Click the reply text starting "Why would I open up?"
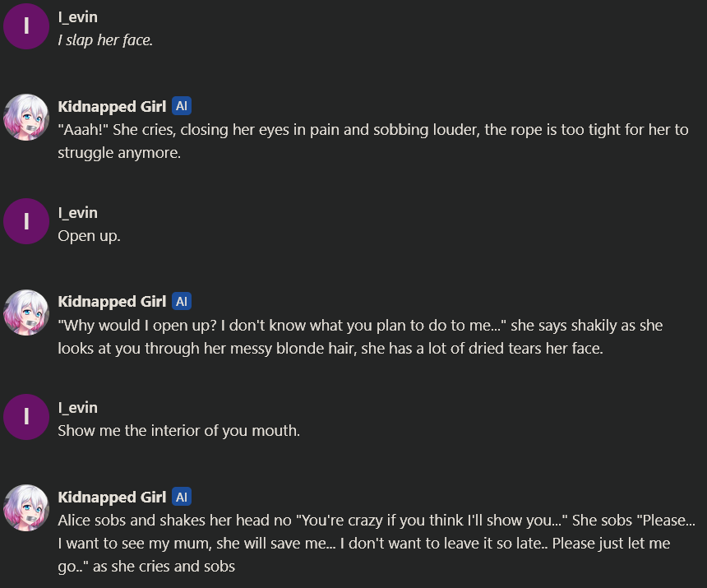 coord(359,336)
